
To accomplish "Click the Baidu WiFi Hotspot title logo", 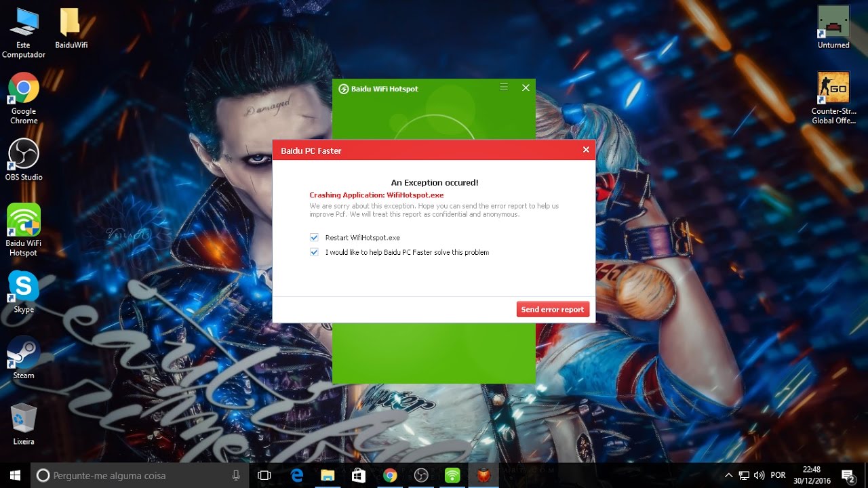I will 344,89.
